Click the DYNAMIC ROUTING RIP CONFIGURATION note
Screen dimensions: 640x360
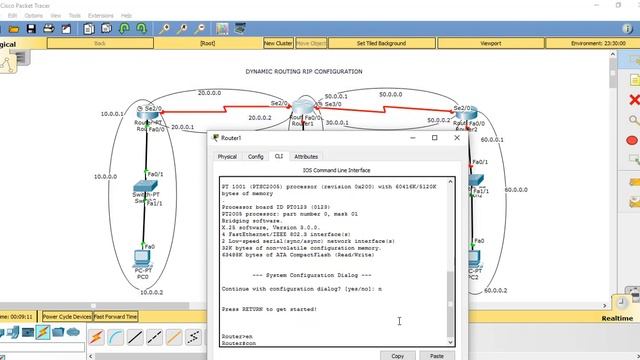click(x=304, y=71)
